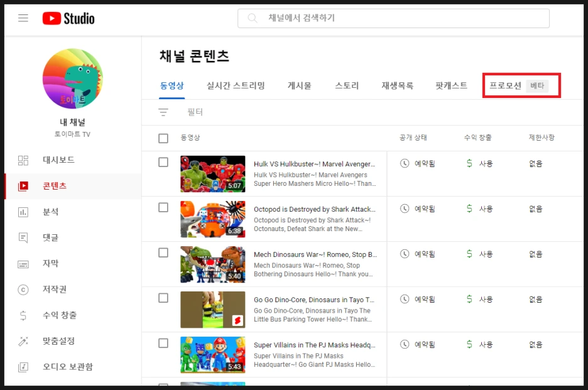The image size is (588, 390).
Task: Switch to the 재생목록 tab
Action: (x=398, y=86)
